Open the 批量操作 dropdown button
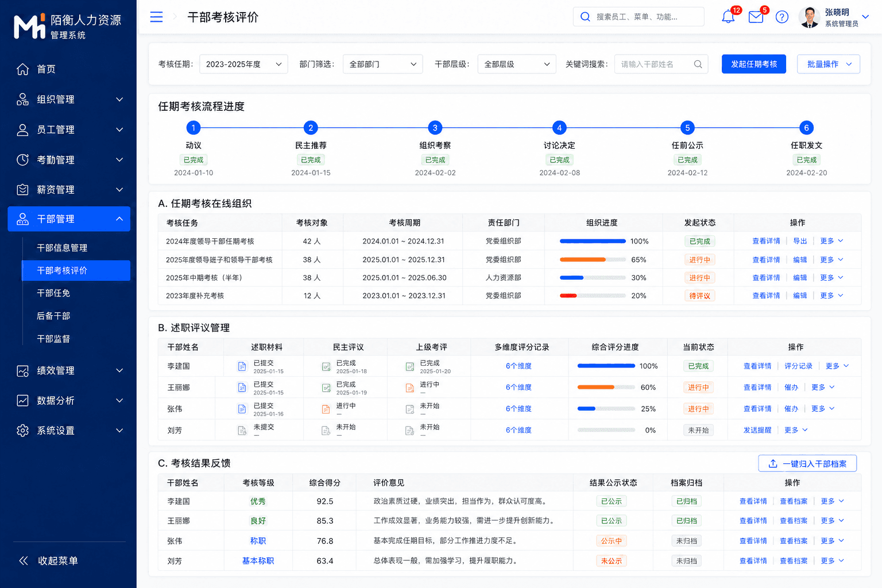Viewport: 882px width, 588px height. pos(829,64)
